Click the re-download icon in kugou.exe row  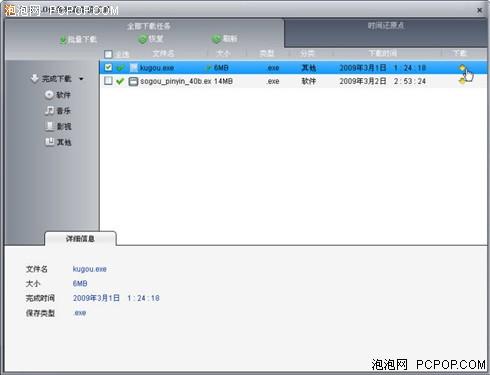click(x=462, y=68)
